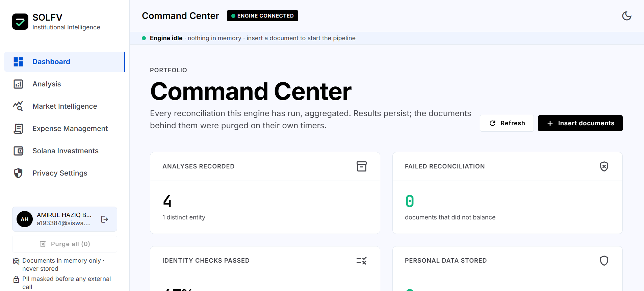Click the PORTFOLIO section label
Viewport: 644px width, 291px height.
click(x=169, y=70)
